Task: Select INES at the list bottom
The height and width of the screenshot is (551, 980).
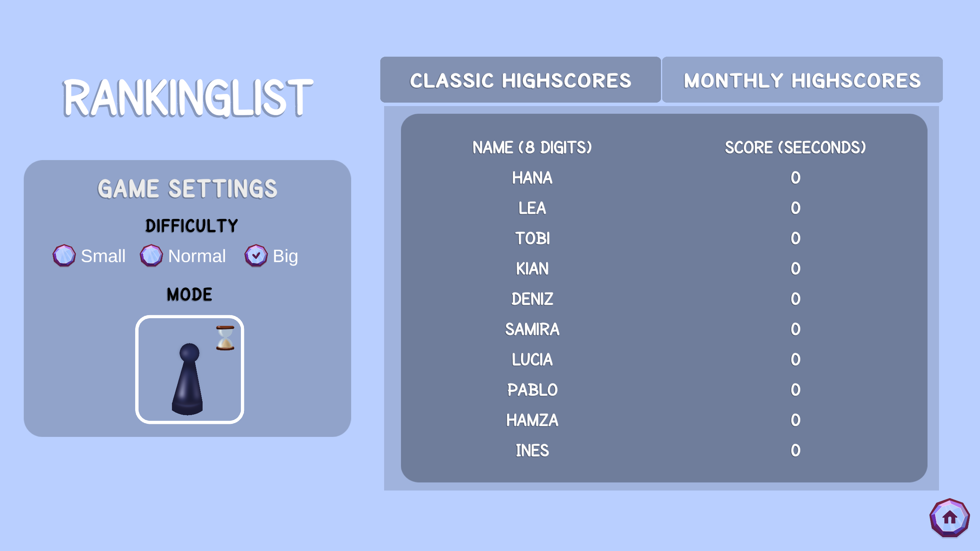Action: pyautogui.click(x=532, y=450)
